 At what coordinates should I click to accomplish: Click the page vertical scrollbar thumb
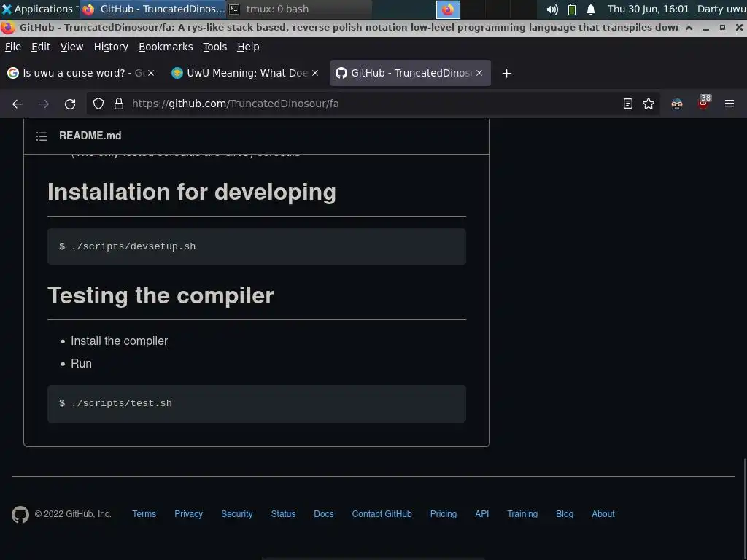coord(745,507)
